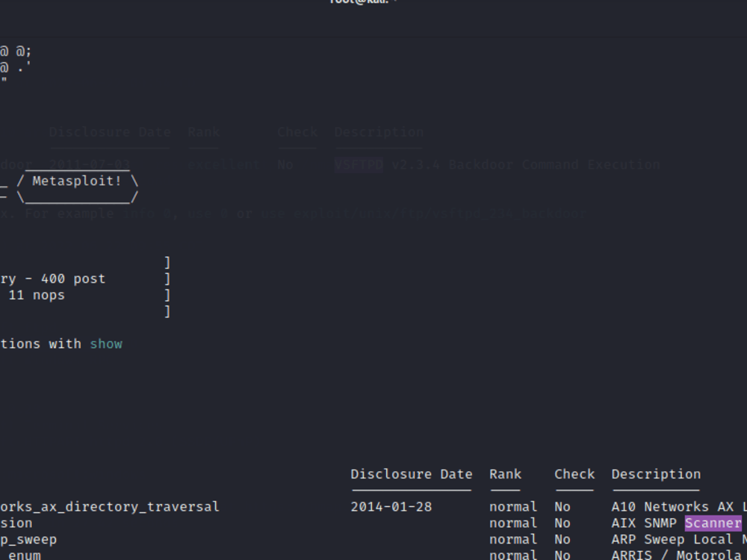Viewport: 747px width, 560px height.
Task: Click the faded 'Backdoor Command Execution' text
Action: 554,165
